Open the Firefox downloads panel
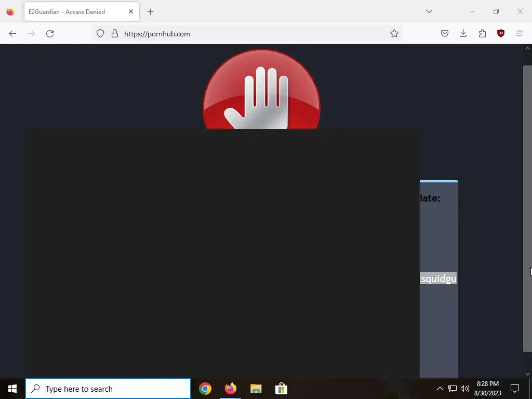This screenshot has height=399, width=532. click(x=463, y=34)
